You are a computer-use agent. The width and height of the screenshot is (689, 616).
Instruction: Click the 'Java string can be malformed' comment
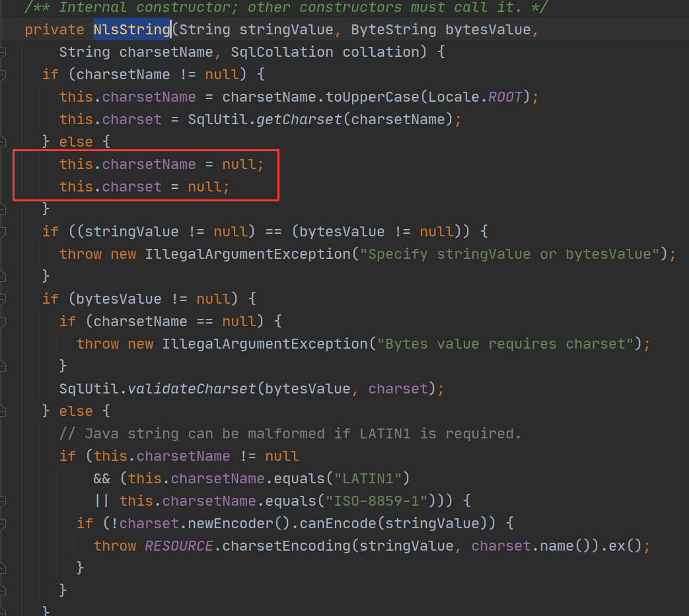point(290,433)
